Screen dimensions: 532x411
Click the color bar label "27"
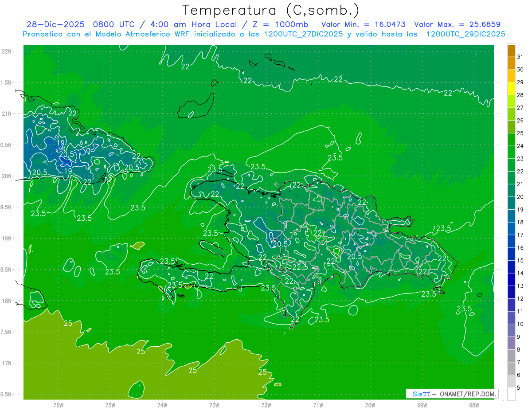(x=520, y=108)
